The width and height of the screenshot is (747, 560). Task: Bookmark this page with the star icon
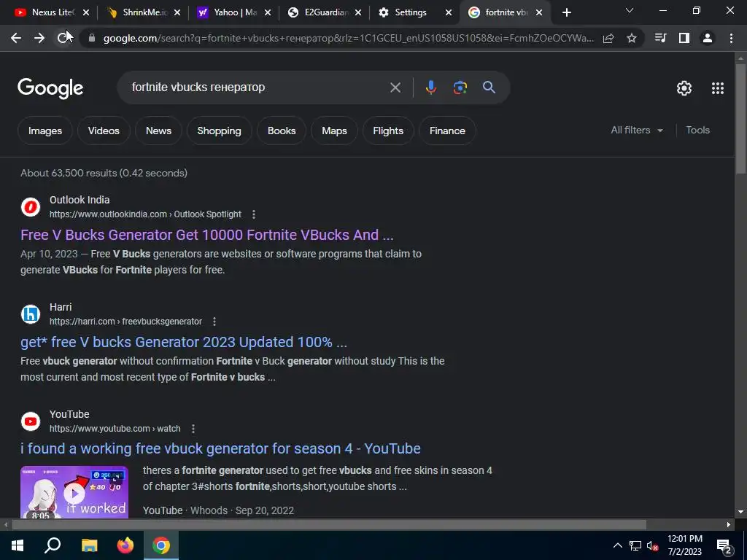coord(632,38)
